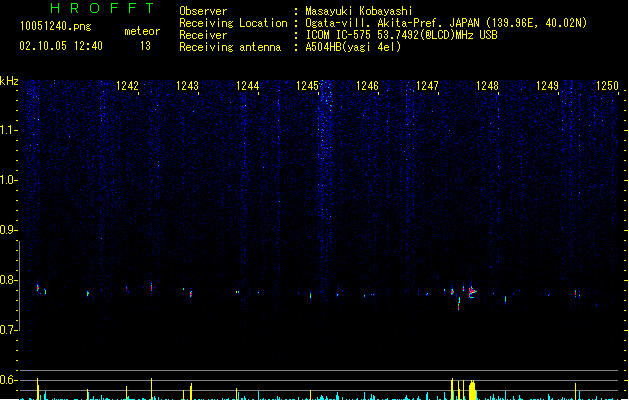The width and height of the screenshot is (629, 400).
Task: Click the 1250 time marker
Action: [607, 86]
